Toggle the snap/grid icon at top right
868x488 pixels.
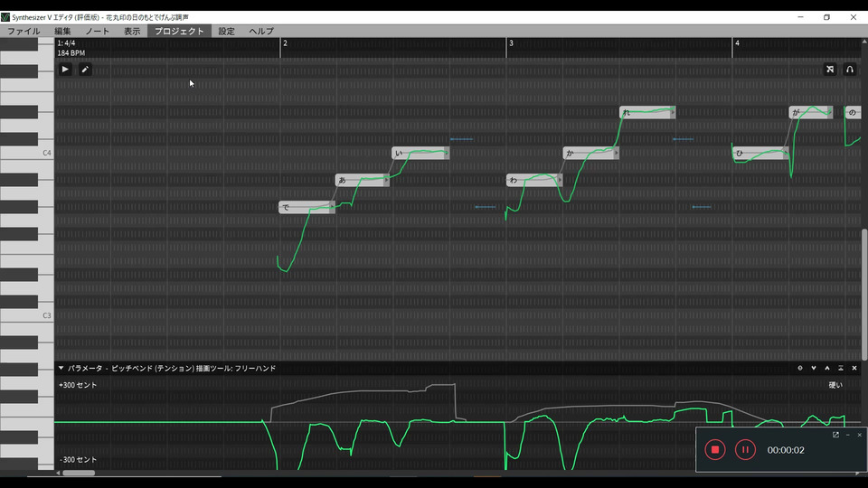pyautogui.click(x=830, y=70)
